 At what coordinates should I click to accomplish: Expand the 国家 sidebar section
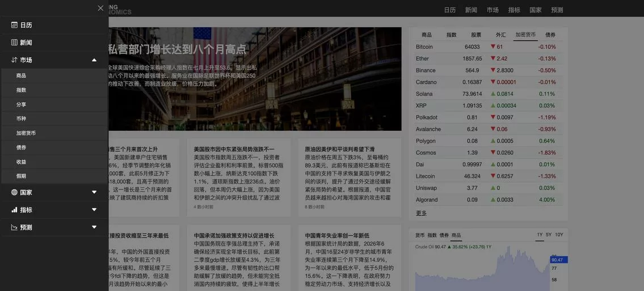point(94,192)
